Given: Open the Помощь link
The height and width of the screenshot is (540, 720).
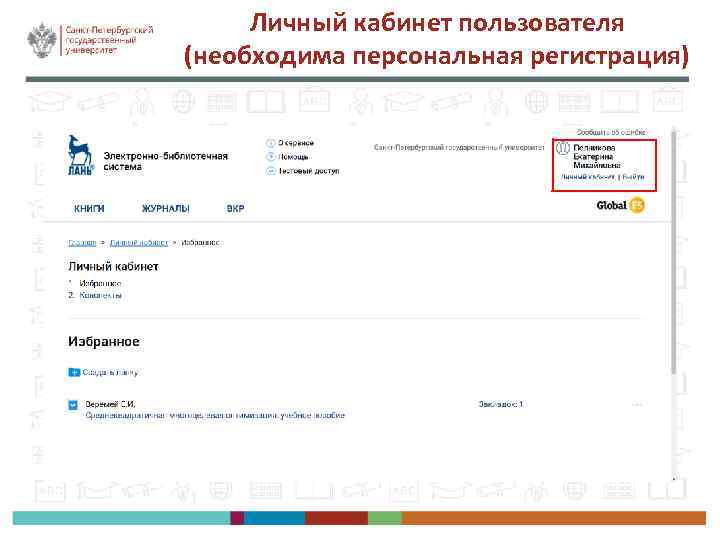Looking at the screenshot, I should point(293,157).
